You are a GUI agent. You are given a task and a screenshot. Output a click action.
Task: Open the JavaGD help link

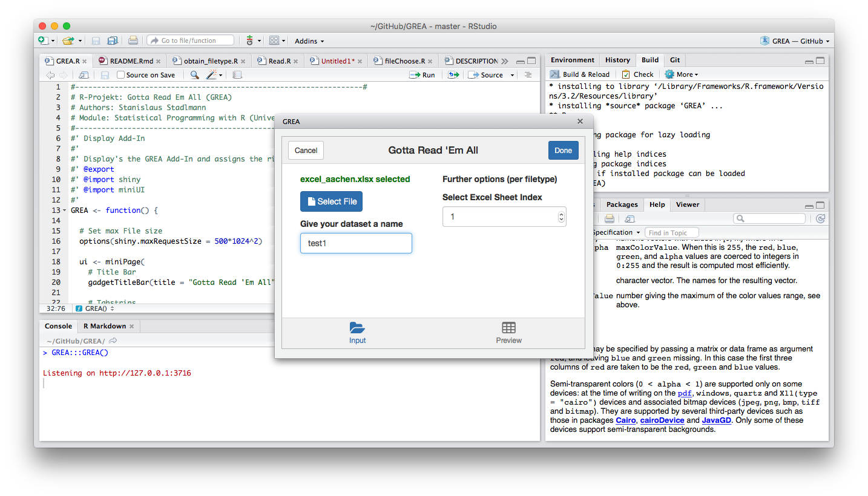(718, 420)
